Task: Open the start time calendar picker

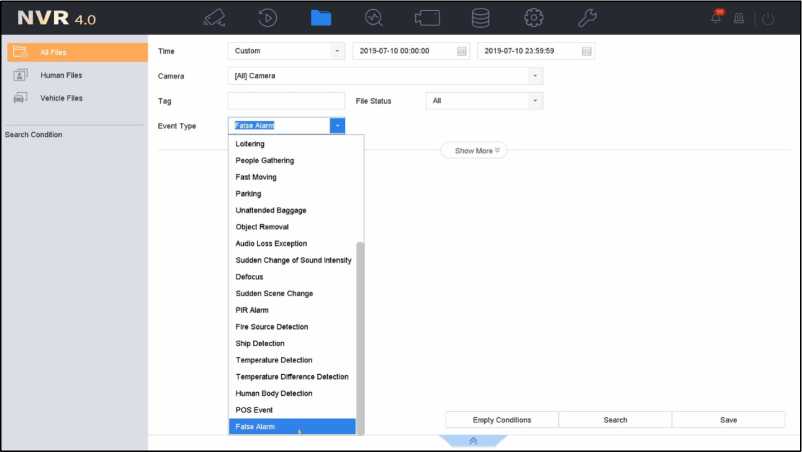Action: coord(461,51)
